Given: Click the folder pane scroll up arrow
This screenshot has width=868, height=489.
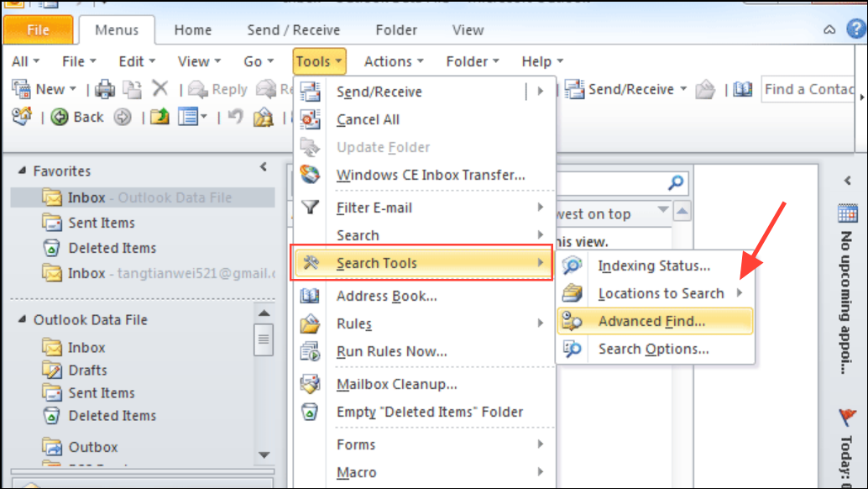Looking at the screenshot, I should pos(264,313).
